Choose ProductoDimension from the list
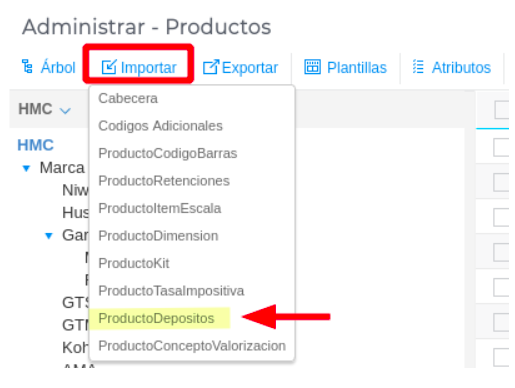 pyautogui.click(x=158, y=236)
